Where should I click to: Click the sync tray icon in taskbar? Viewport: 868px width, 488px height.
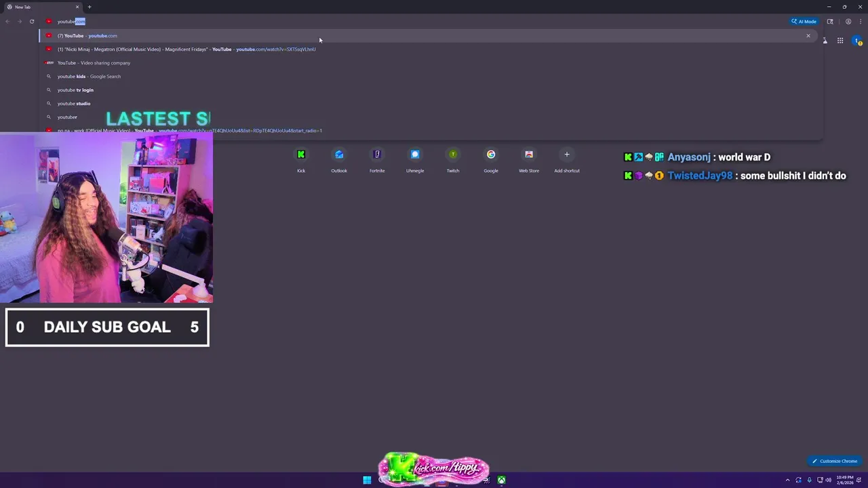[799, 480]
